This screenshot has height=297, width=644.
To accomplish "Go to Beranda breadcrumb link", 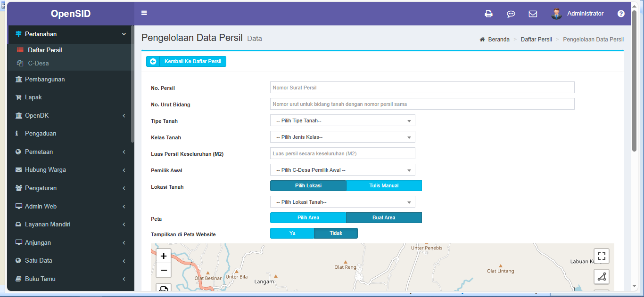I will pos(498,40).
